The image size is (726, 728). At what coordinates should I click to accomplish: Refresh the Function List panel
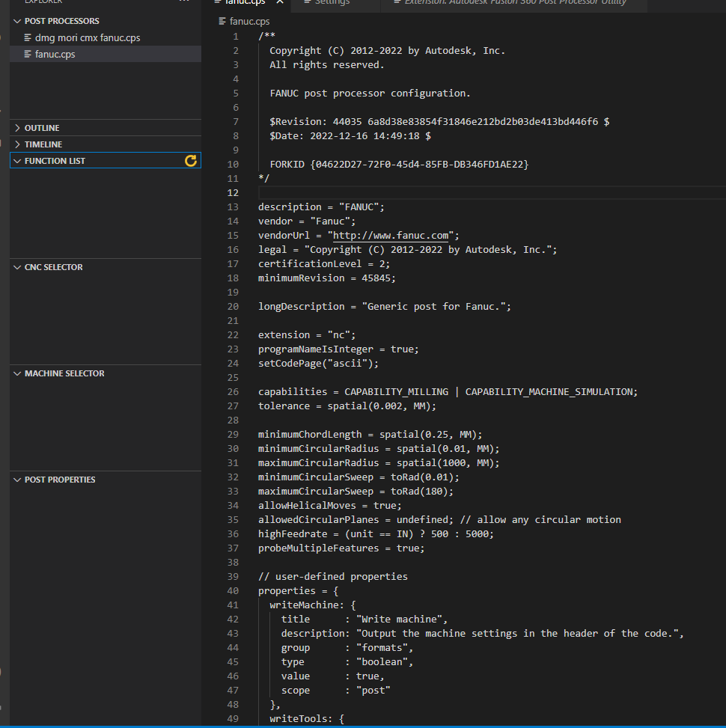(x=190, y=161)
